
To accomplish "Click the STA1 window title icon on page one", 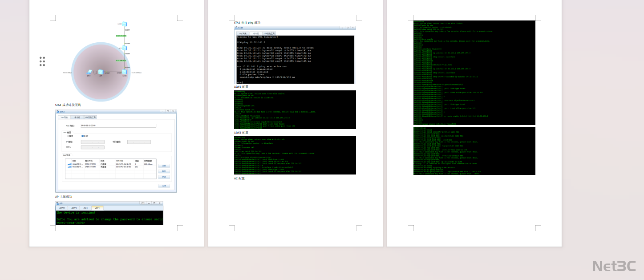I will click(x=58, y=112).
